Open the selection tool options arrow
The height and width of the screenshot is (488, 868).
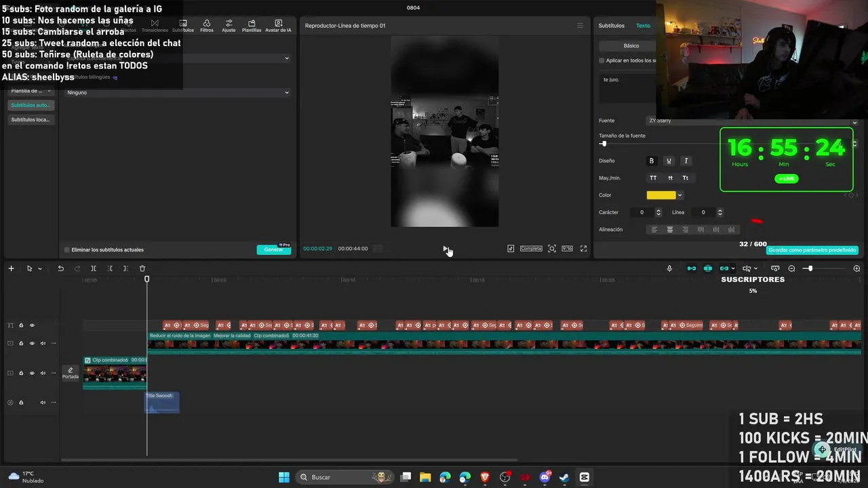click(x=40, y=269)
